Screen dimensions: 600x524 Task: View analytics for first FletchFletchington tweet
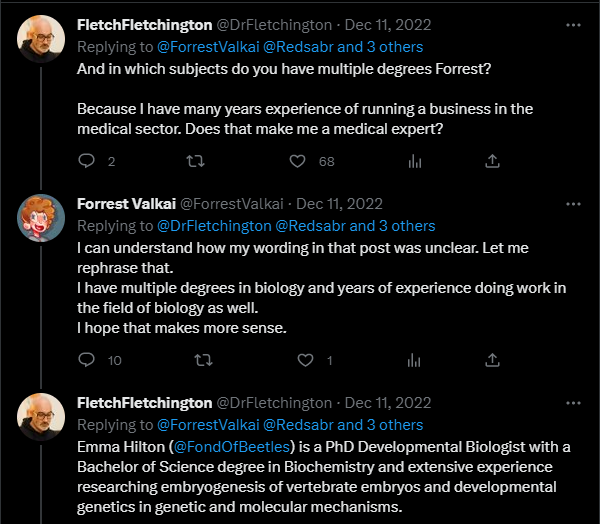[x=415, y=161]
